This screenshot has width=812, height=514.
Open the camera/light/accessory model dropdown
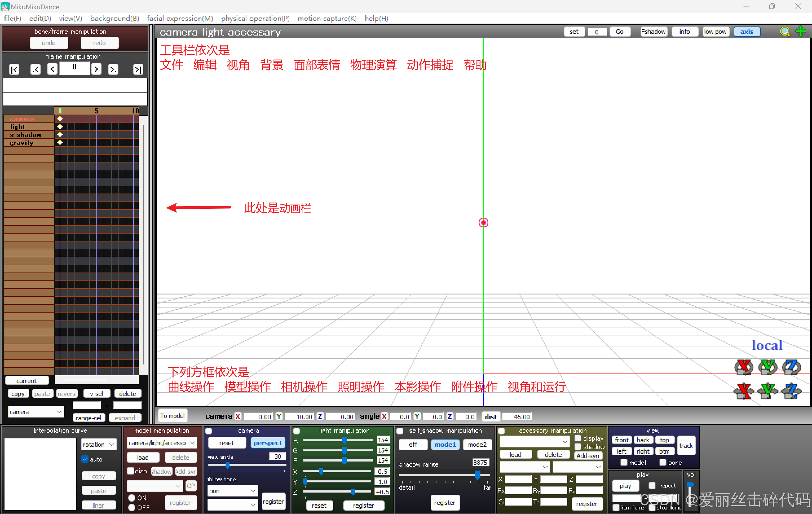(x=162, y=443)
